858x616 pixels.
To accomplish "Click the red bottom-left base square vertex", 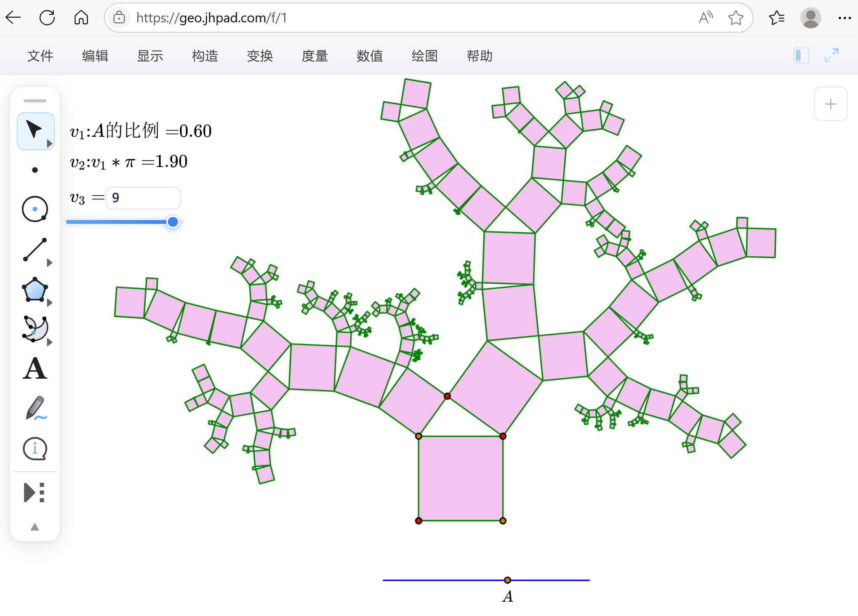I will click(x=418, y=521).
